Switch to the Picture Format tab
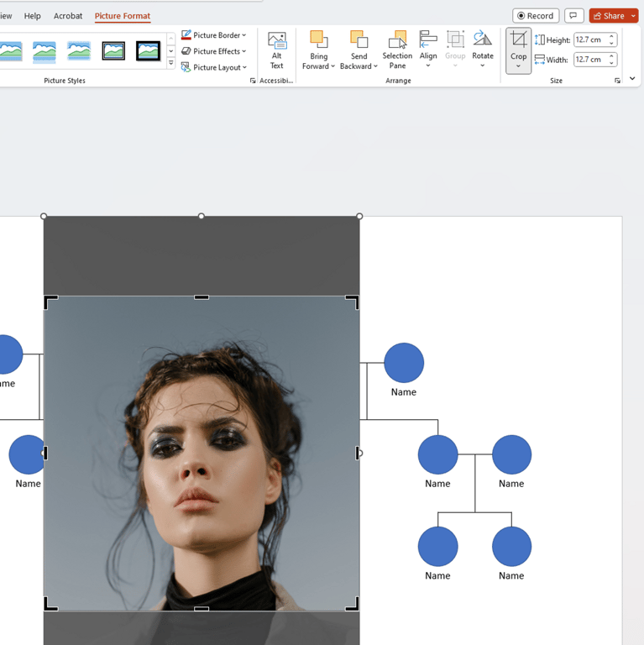This screenshot has height=645, width=644. [x=123, y=16]
